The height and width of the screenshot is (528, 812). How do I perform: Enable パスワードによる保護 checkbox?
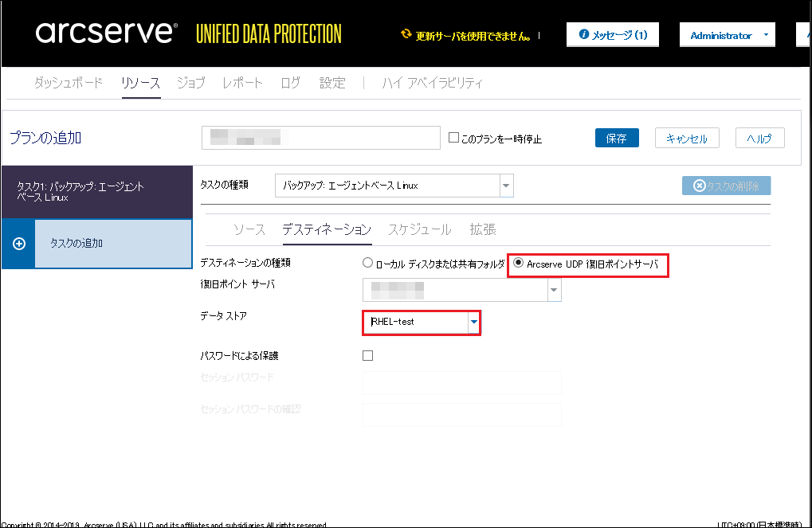pyautogui.click(x=367, y=356)
